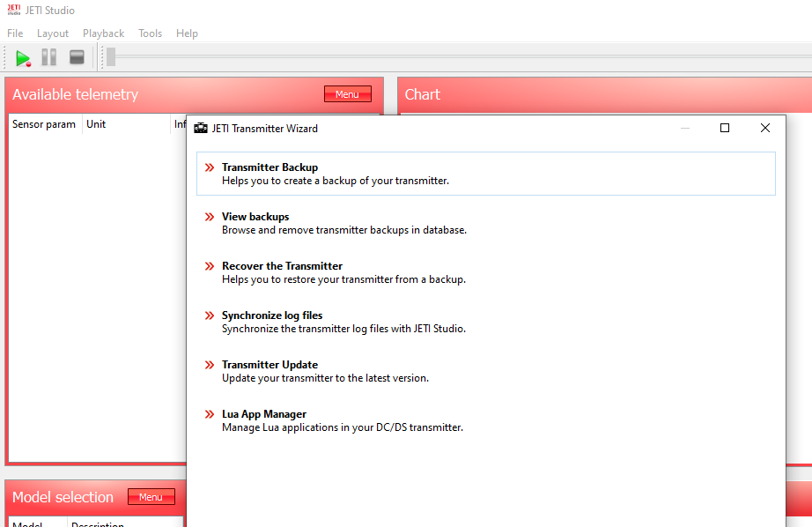Select Recover the Transmitter option
This screenshot has width=812, height=527.
pyautogui.click(x=486, y=272)
